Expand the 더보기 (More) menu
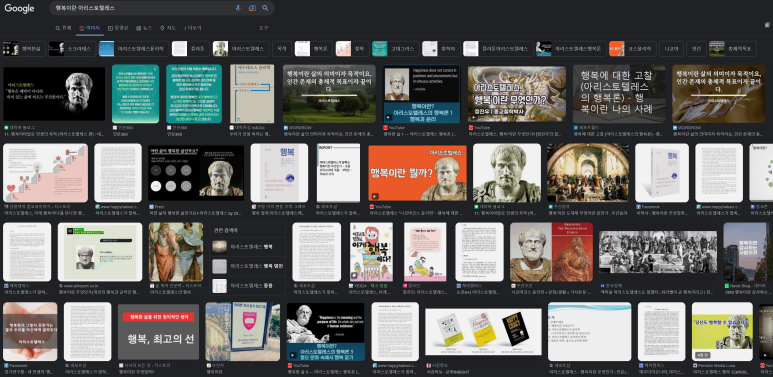This screenshot has width=773, height=377. 192,28
